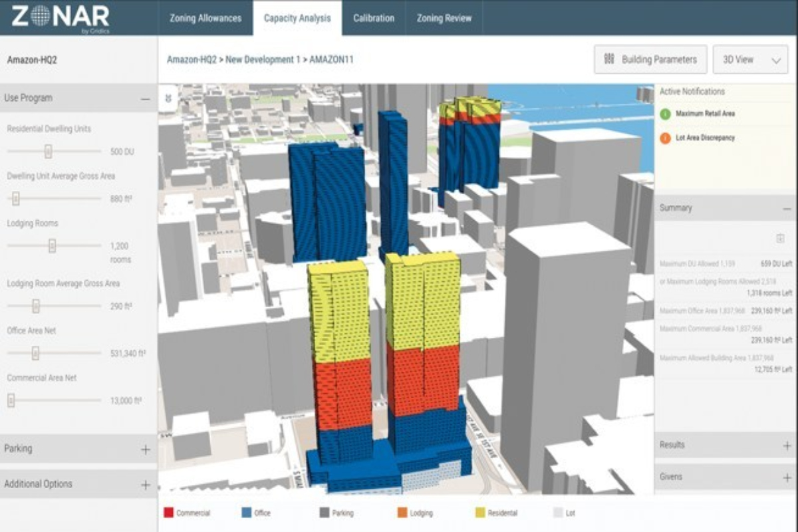Screen dimensions: 798x532
Task: Click the Dwelling Unit Average Gross Area slider handle
Action: (x=16, y=198)
